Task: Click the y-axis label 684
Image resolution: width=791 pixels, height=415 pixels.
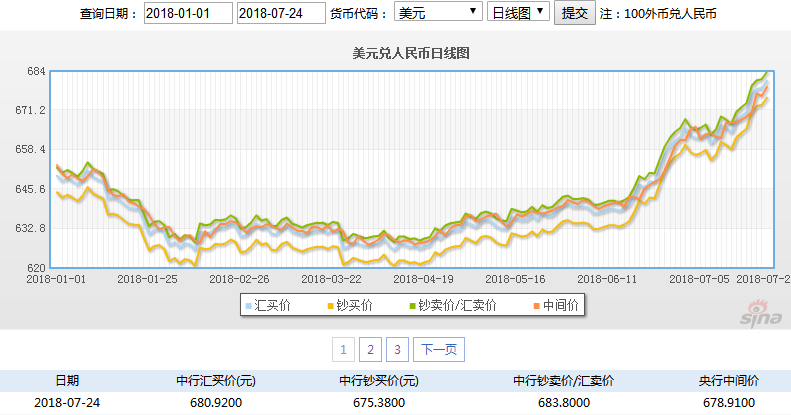Action: (36, 71)
